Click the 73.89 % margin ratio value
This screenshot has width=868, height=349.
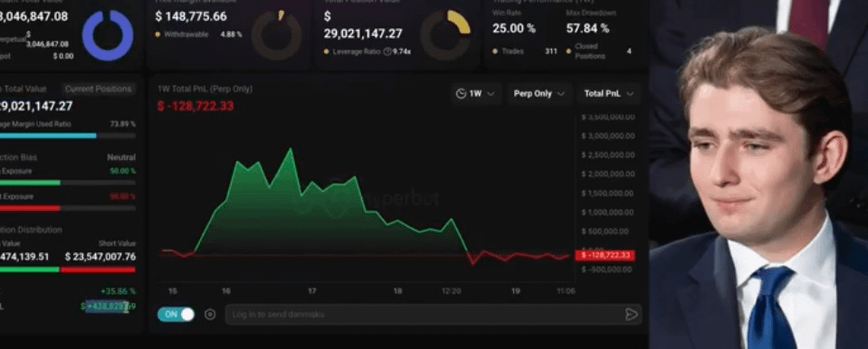(x=122, y=124)
